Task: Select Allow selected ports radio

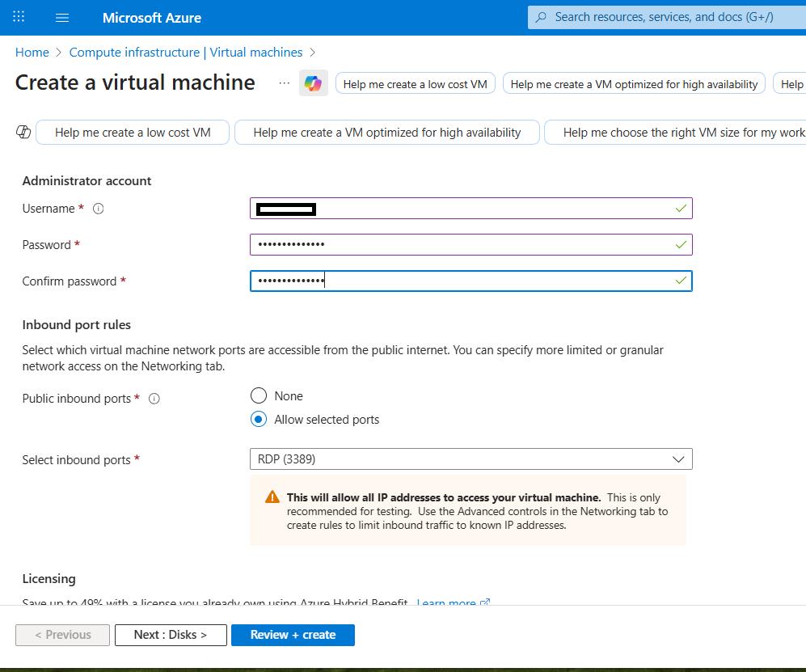Action: click(x=259, y=420)
